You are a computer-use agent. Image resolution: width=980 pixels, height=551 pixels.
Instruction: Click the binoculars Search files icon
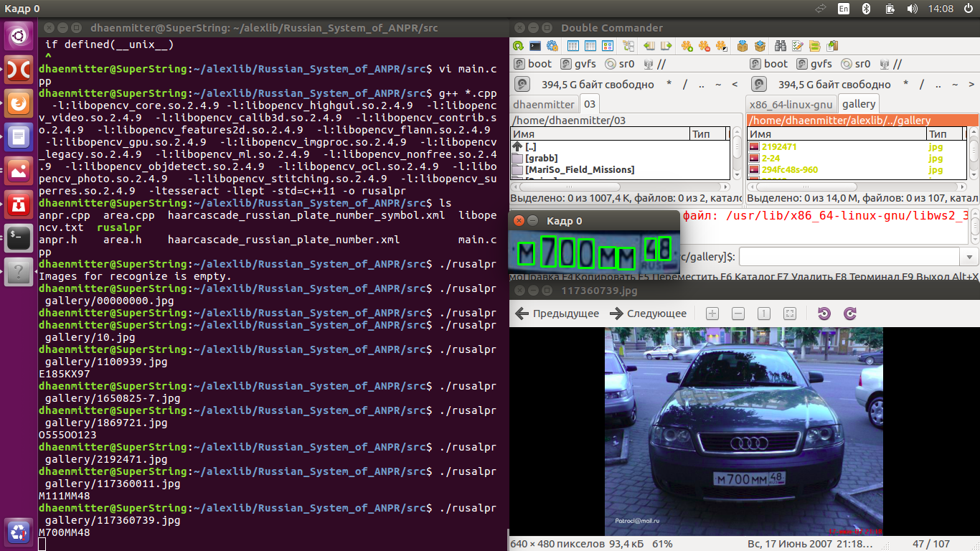[x=781, y=45]
